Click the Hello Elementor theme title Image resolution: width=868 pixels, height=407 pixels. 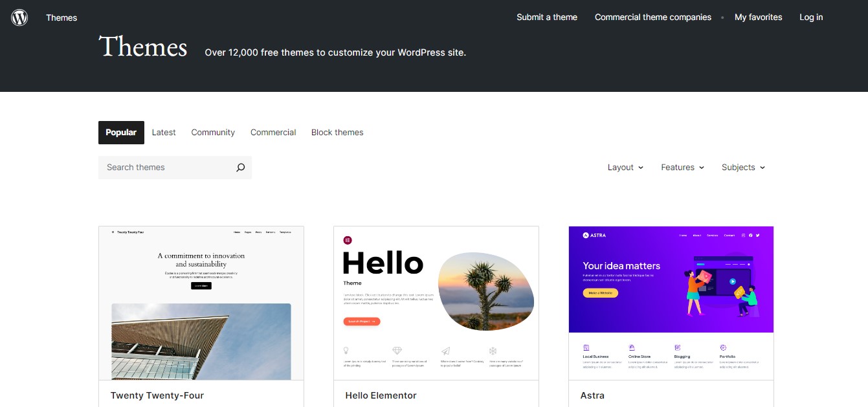(x=381, y=395)
